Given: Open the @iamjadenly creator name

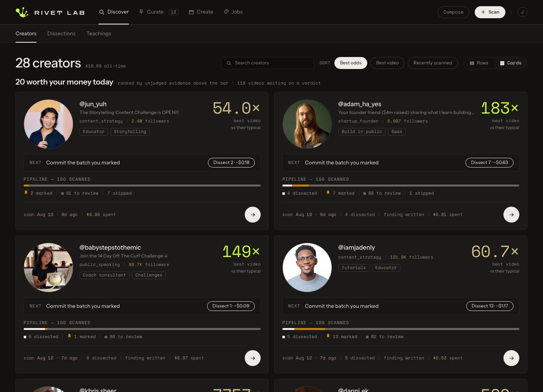Looking at the screenshot, I should click(356, 247).
